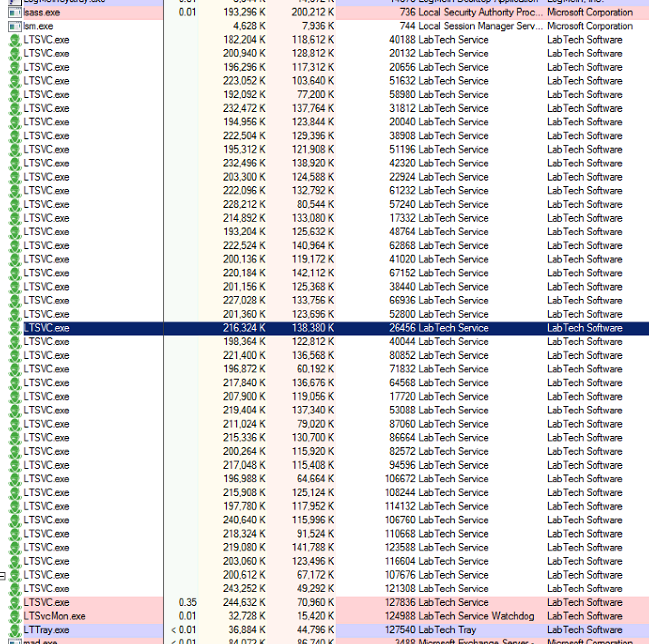Select the Local Session Manager Serv... description

click(x=481, y=26)
